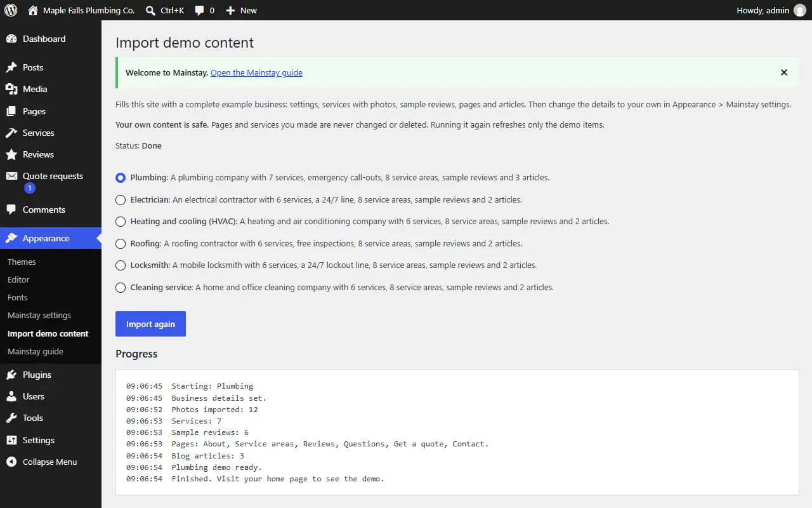812x508 pixels.
Task: Click the Quote requests envelope icon
Action: pos(11,176)
